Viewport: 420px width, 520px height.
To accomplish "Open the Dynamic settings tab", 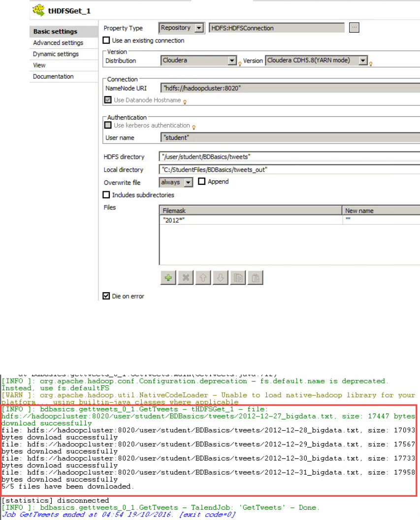I will point(56,54).
